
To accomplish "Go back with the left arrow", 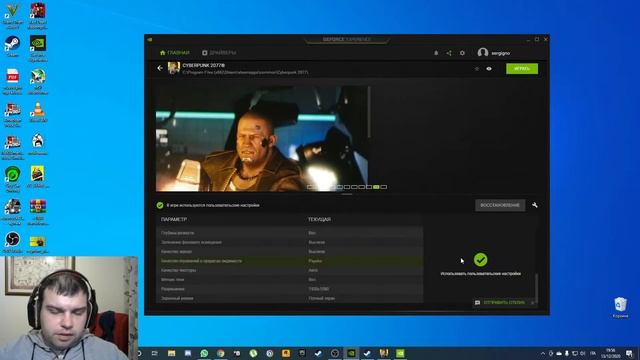I will [160, 68].
